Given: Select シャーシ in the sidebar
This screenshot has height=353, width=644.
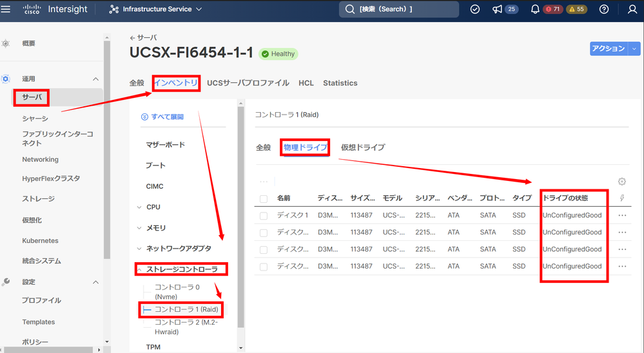Looking at the screenshot, I should pos(35,119).
